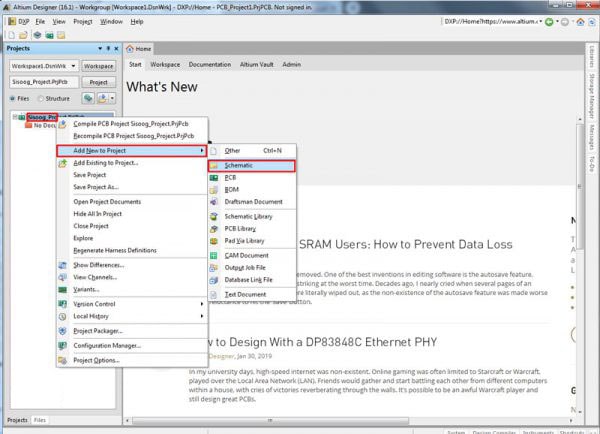Click the Workspace button

point(98,66)
